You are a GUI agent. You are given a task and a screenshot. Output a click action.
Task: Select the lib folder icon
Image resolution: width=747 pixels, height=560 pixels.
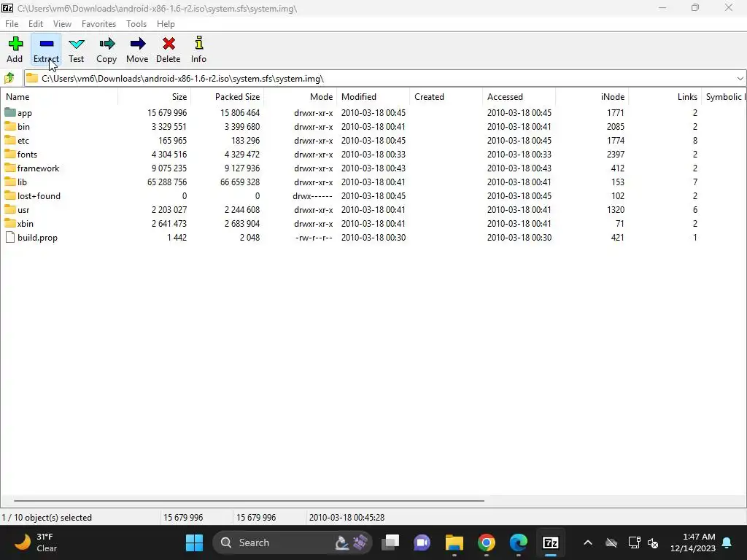[x=10, y=182]
